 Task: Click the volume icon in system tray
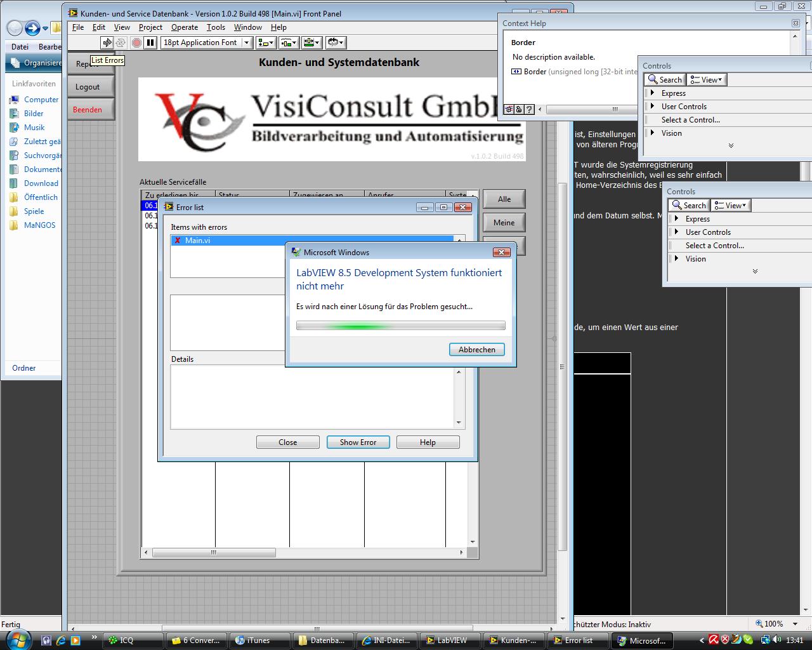click(777, 640)
